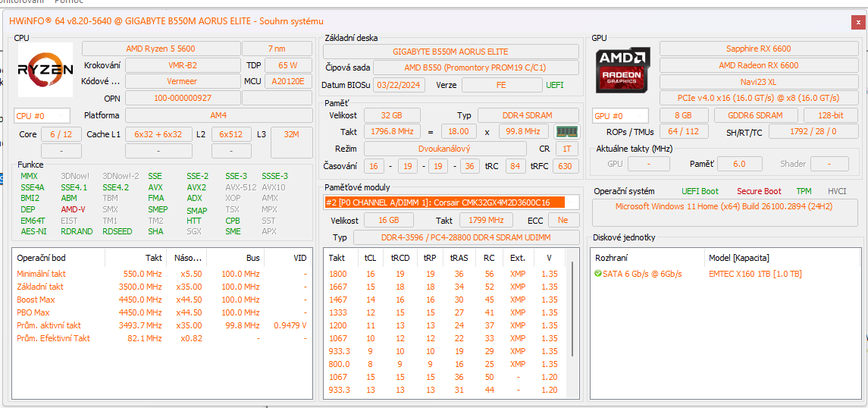Click the Vermeer code name field
This screenshot has width=868, height=408.
183,81
